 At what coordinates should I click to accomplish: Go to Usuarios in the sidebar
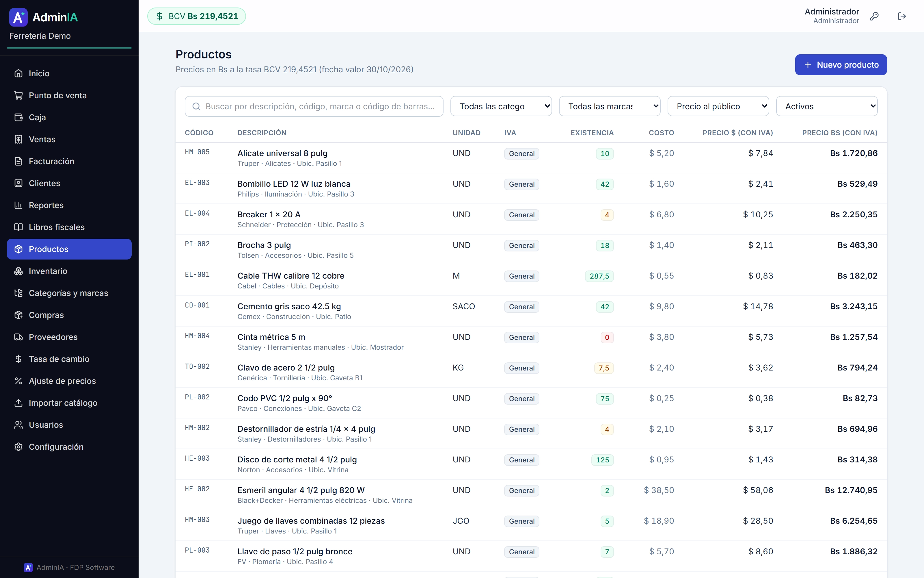click(x=69, y=425)
